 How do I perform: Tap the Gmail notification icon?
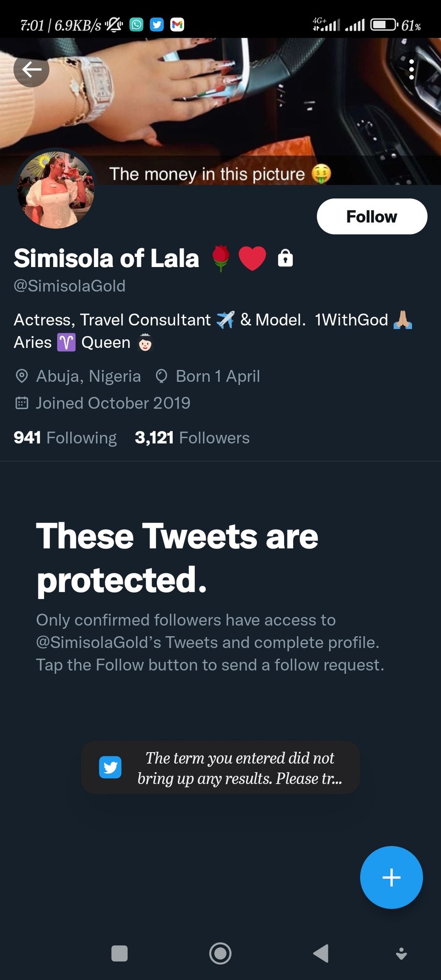[177, 24]
